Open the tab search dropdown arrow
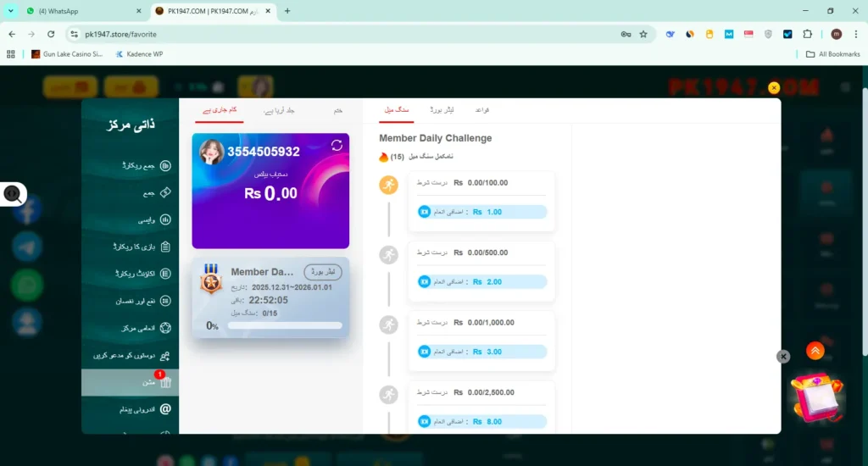This screenshot has height=466, width=868. tap(10, 11)
